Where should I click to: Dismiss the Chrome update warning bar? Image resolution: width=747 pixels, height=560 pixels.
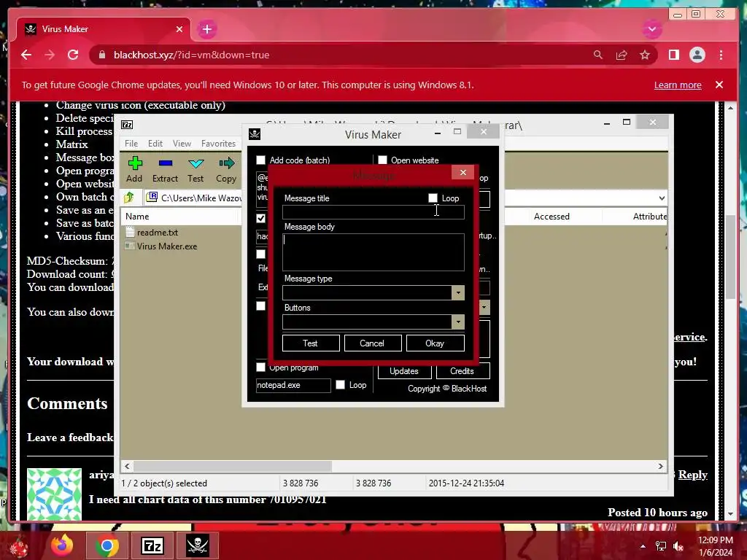tap(719, 85)
